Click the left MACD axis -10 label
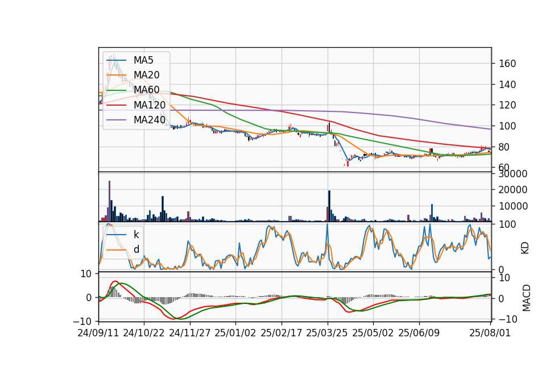546x392 pixels. pyautogui.click(x=82, y=321)
